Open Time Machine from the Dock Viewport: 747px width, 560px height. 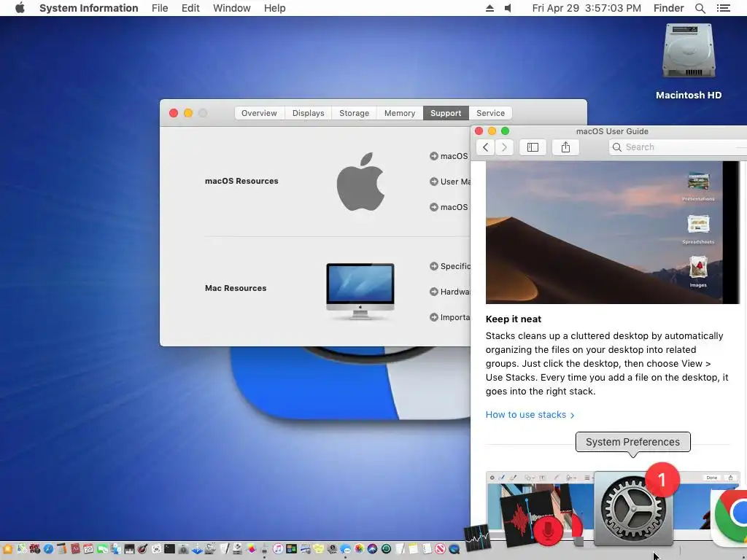click(387, 549)
